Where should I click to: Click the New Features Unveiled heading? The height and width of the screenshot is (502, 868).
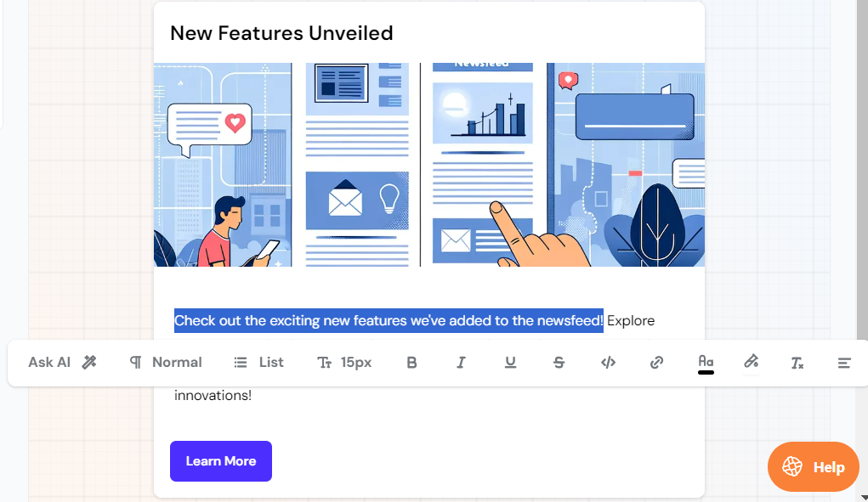pos(281,33)
